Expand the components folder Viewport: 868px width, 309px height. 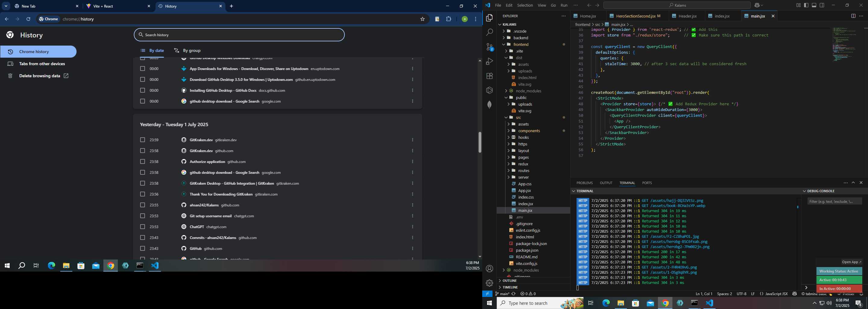click(508, 131)
